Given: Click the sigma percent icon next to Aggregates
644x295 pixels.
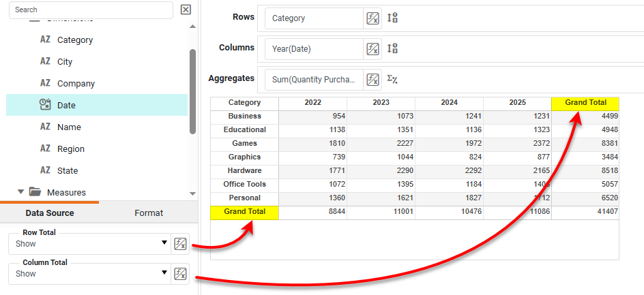Looking at the screenshot, I should pyautogui.click(x=392, y=79).
